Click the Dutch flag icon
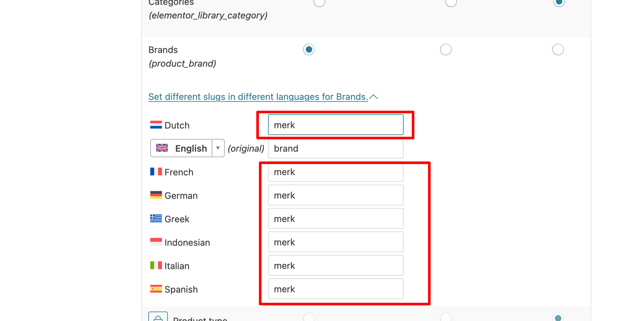Screen dimensions: 644x321 156,125
